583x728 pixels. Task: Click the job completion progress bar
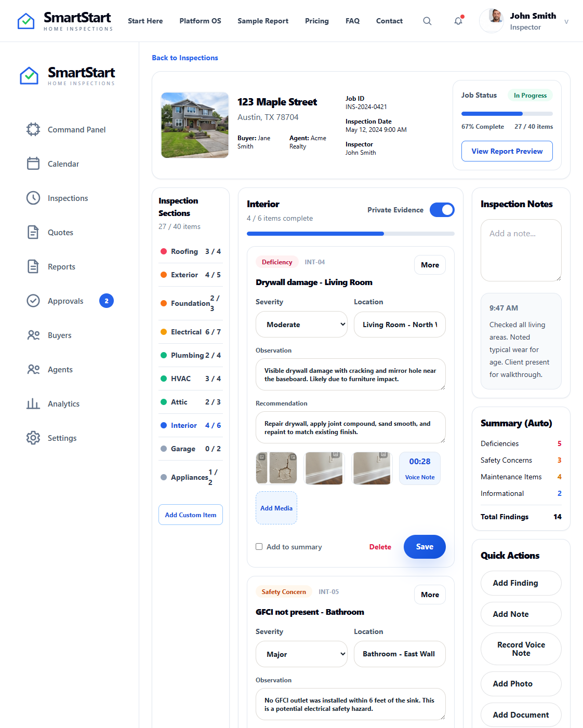coord(507,114)
